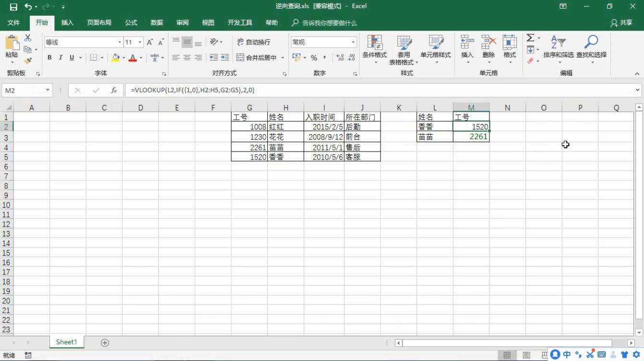Screen dimensions: 644x361
Task: Open the 插入 ribbon tab
Action: point(68,23)
